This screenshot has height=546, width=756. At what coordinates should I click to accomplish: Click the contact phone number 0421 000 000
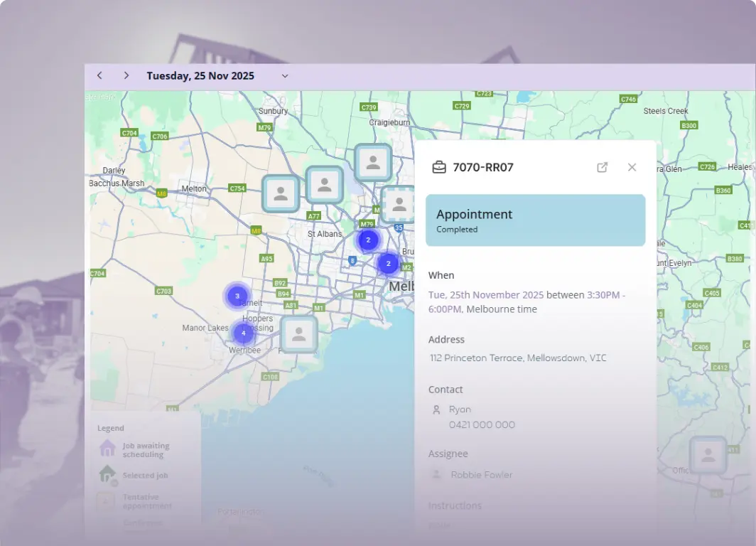click(482, 424)
